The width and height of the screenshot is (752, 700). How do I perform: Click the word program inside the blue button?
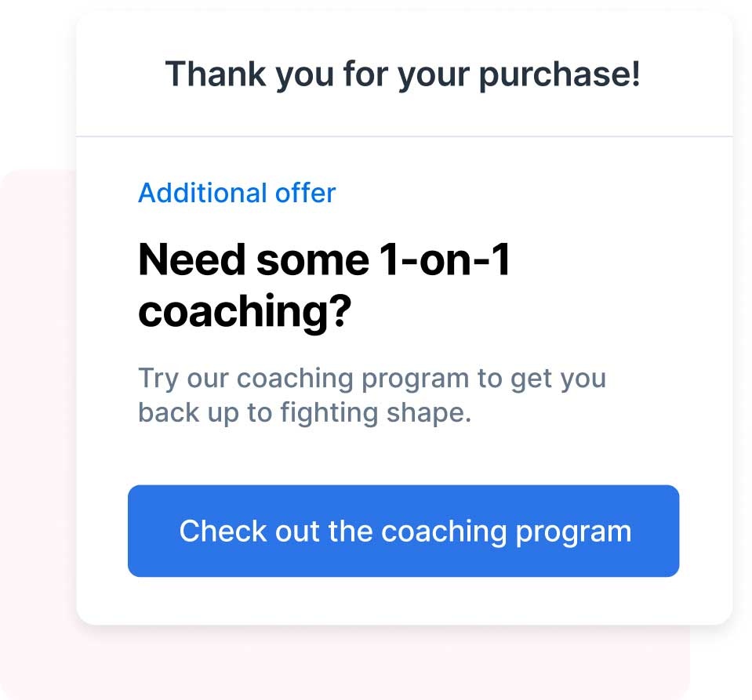[x=574, y=532]
